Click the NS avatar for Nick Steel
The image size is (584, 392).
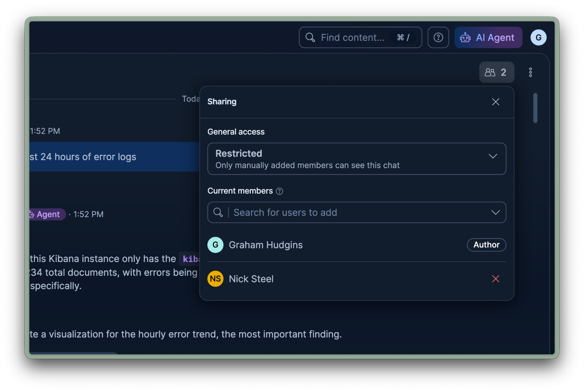(215, 279)
